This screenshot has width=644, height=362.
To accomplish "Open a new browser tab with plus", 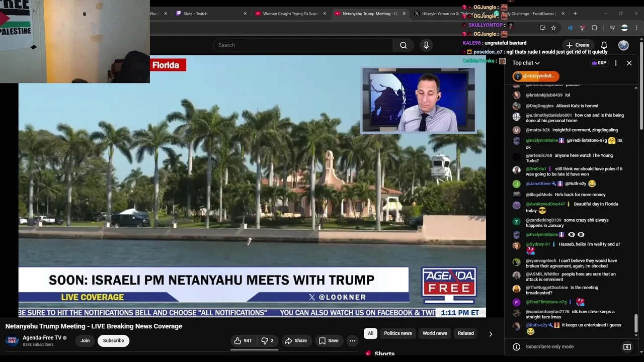I will click(x=575, y=14).
